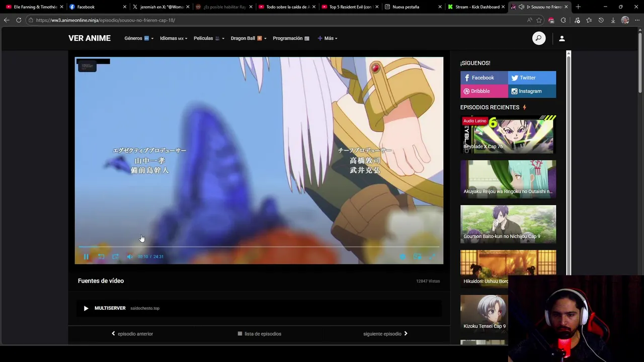This screenshot has height=362, width=644.
Task: Close the Sousou no Frieren tab
Action: (566, 7)
